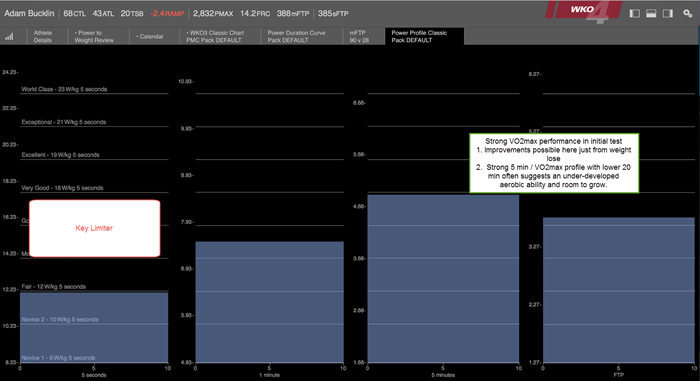
Task: Click the WKO4 logo
Action: [x=583, y=12]
